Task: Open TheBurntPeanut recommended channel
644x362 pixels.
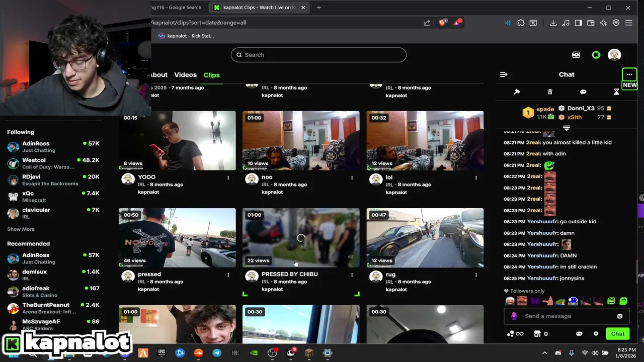Action: [53, 308]
